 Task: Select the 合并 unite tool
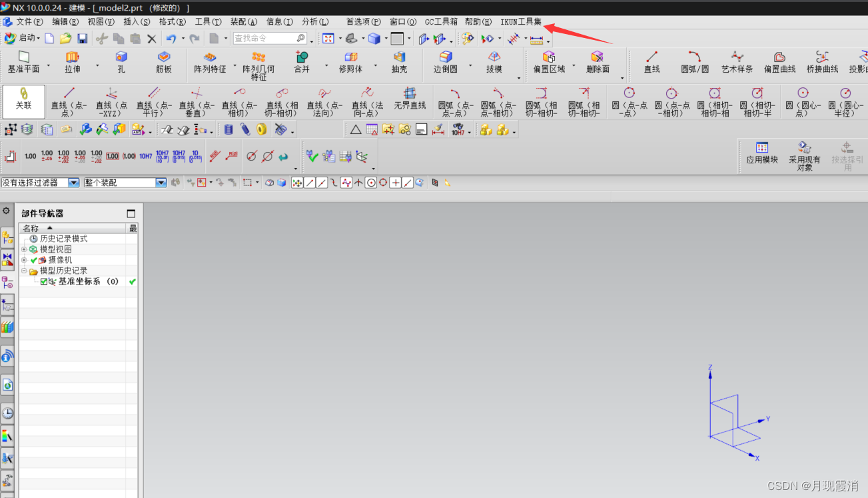(302, 63)
